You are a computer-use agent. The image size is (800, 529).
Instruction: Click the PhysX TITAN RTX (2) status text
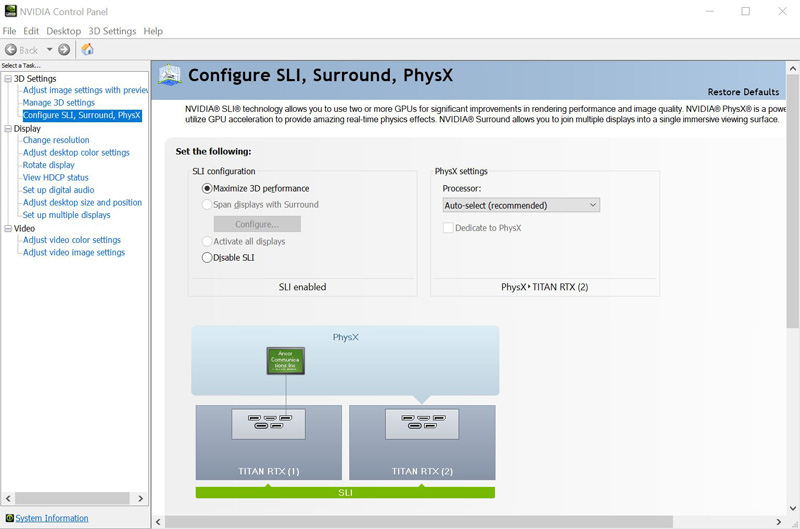coord(544,287)
